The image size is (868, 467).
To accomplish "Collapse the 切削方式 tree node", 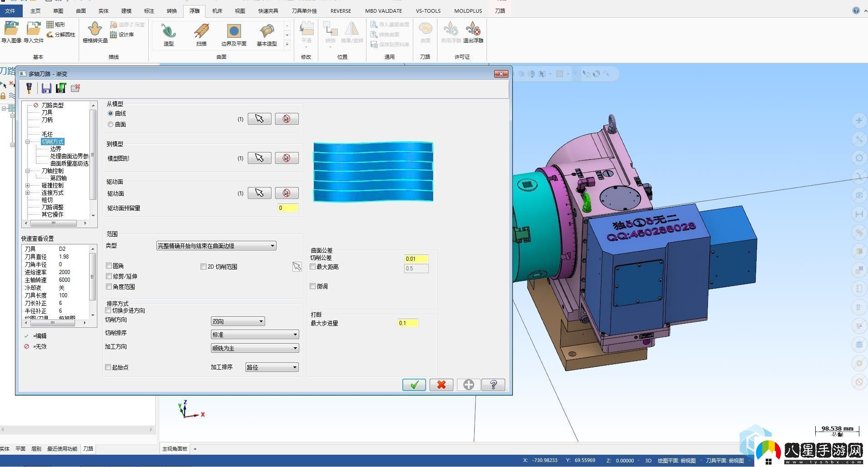I will (28, 142).
